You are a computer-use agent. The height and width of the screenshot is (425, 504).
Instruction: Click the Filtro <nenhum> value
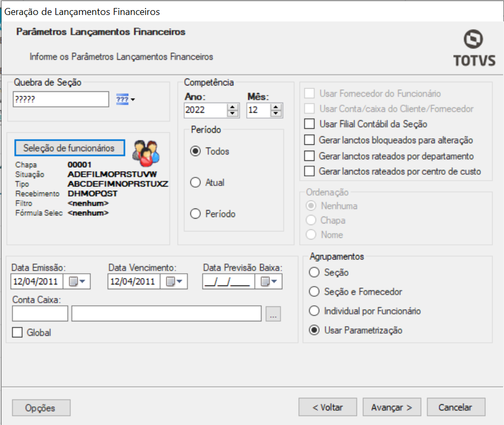(88, 203)
